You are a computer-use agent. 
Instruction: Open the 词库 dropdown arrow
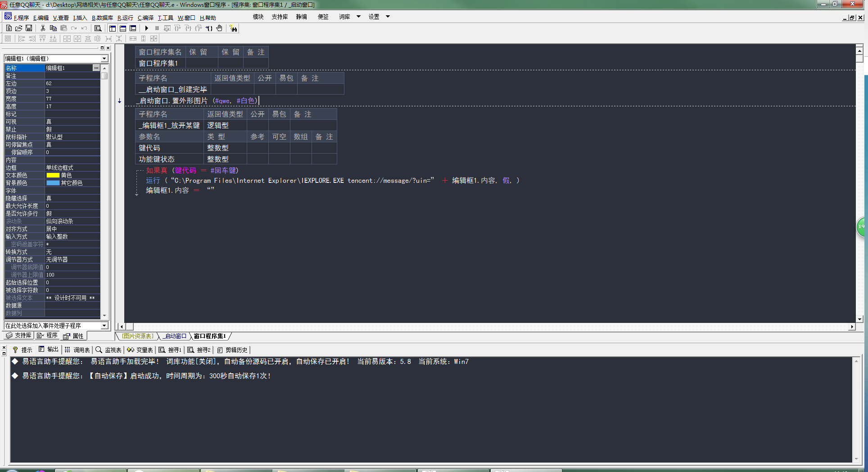(358, 17)
